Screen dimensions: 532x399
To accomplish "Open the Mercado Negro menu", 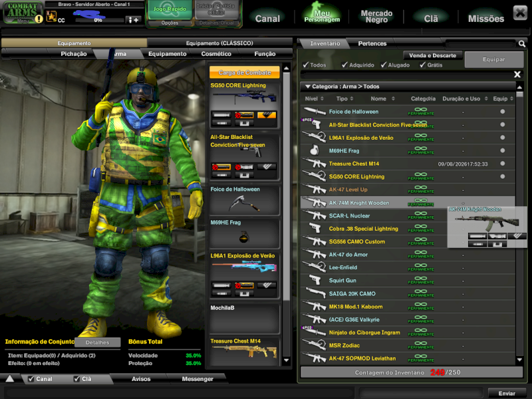I will [x=376, y=16].
